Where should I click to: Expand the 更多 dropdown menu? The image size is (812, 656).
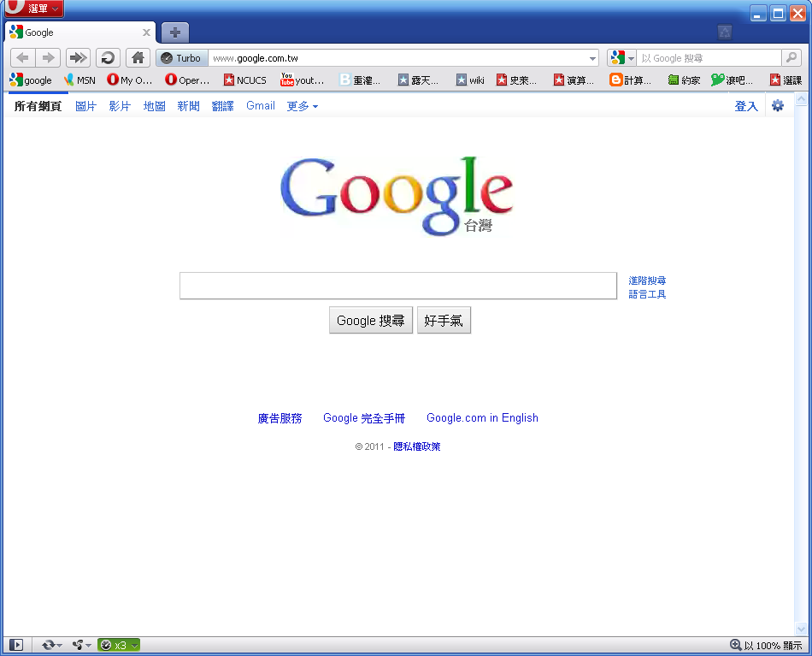[303, 106]
